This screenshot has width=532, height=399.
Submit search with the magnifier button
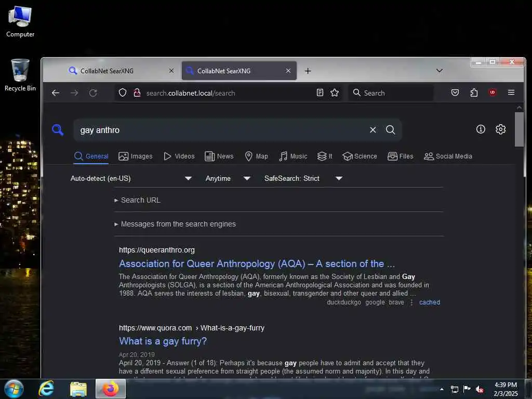pos(390,129)
